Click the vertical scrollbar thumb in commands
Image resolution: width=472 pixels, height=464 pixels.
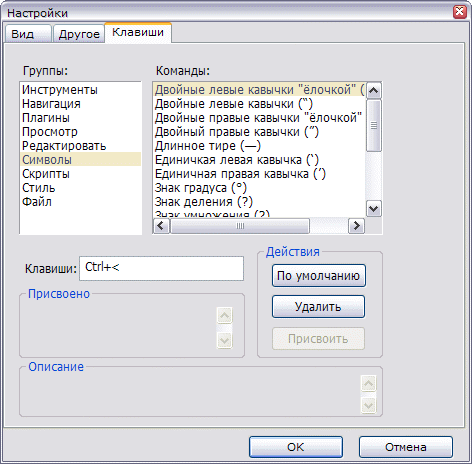(x=374, y=126)
